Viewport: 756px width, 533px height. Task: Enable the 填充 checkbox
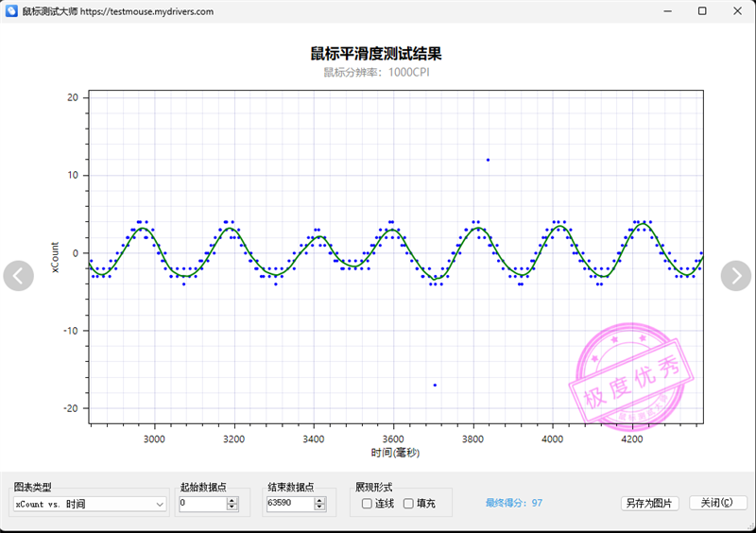tap(408, 504)
